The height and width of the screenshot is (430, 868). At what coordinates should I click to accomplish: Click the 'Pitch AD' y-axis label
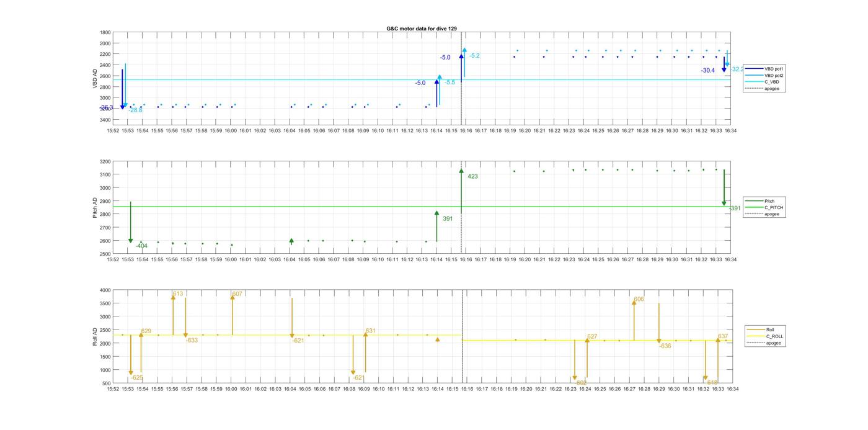(95, 208)
